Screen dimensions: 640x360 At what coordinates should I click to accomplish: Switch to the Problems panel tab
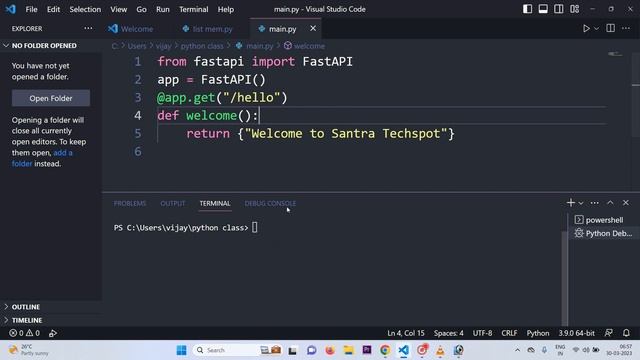coord(130,203)
